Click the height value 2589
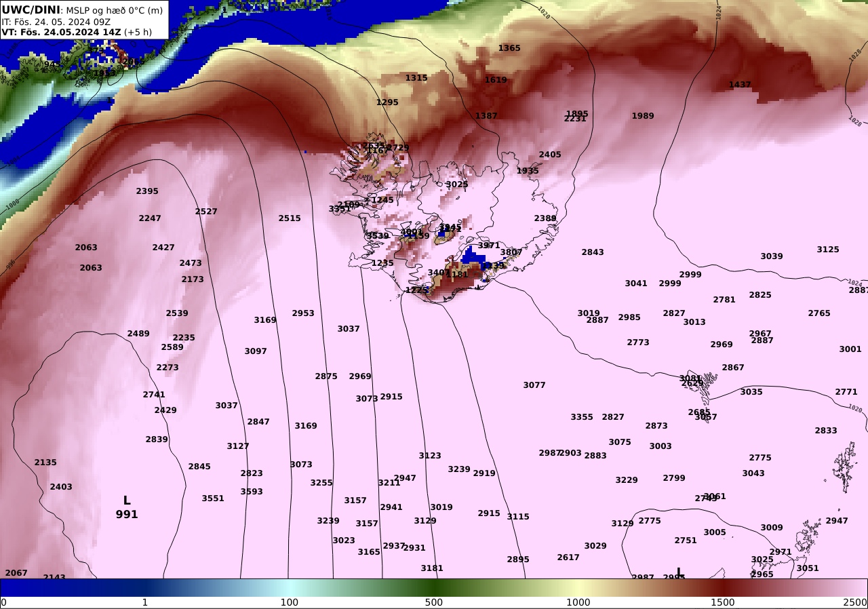Image resolution: width=868 pixels, height=609 pixels. pyautogui.click(x=172, y=347)
